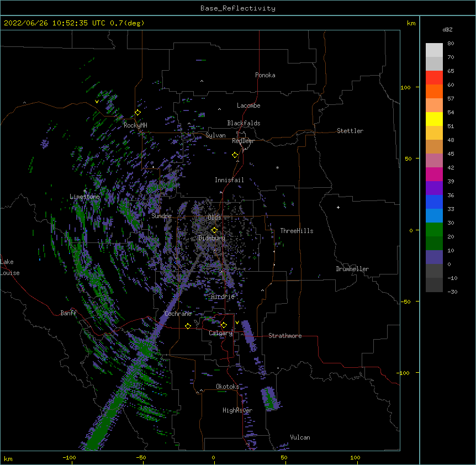Click the Strathmore label
This screenshot has width=476, height=465.
coord(285,336)
